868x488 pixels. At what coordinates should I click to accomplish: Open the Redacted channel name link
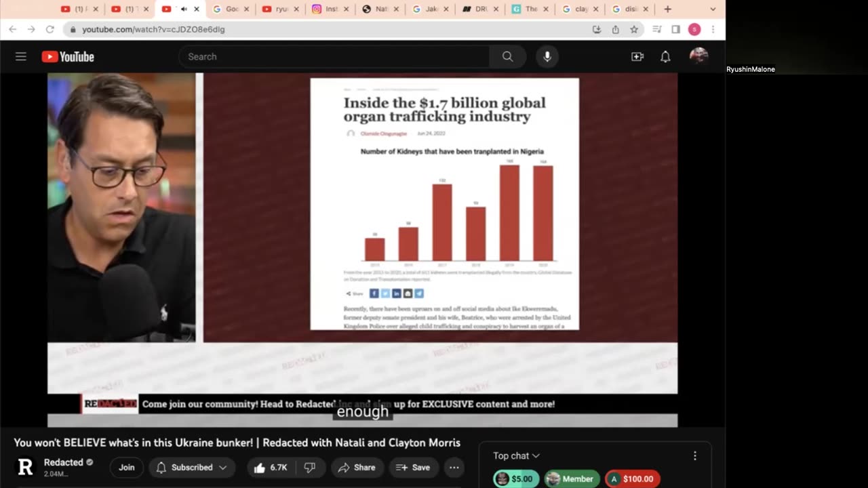tap(64, 462)
